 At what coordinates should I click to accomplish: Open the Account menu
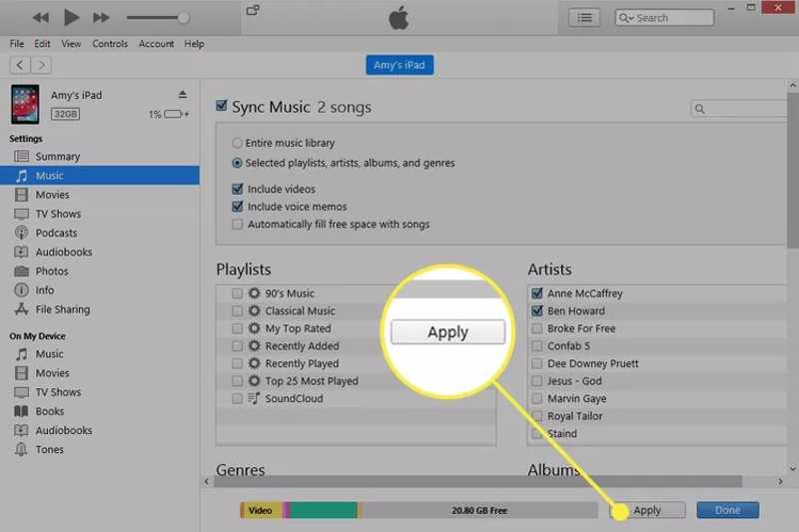click(x=156, y=44)
